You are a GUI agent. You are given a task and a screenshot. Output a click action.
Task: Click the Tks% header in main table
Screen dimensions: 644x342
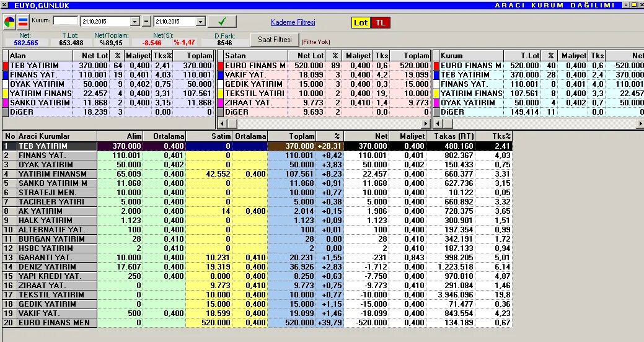pos(494,136)
